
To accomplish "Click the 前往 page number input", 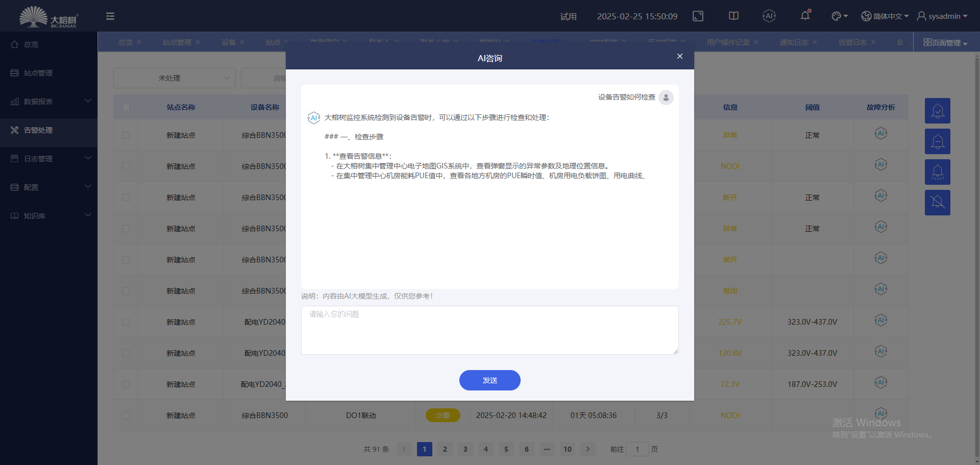I will (638, 449).
